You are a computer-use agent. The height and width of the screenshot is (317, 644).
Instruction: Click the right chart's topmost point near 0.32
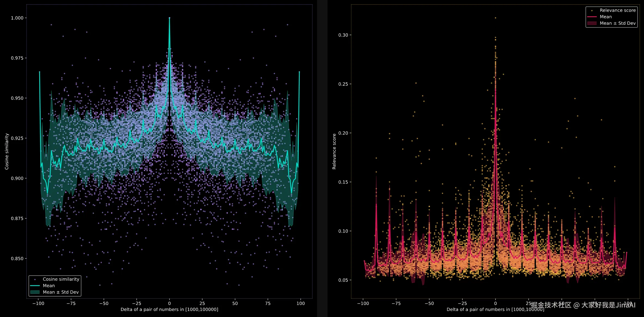point(495,18)
